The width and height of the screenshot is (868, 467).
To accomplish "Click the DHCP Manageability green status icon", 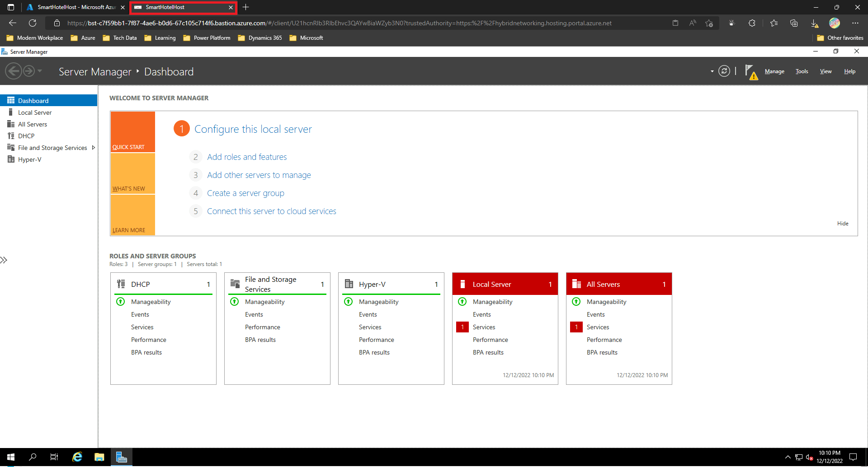I will click(x=121, y=302).
